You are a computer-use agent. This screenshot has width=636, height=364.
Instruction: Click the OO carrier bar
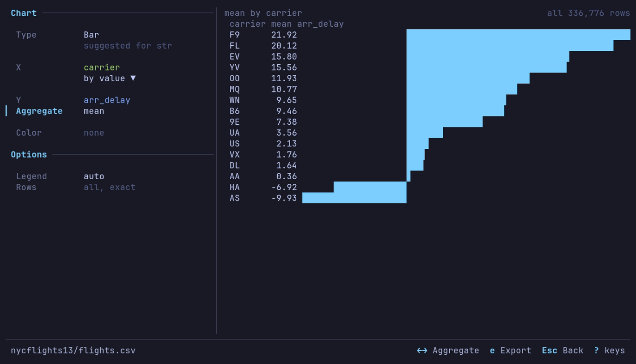[468, 78]
